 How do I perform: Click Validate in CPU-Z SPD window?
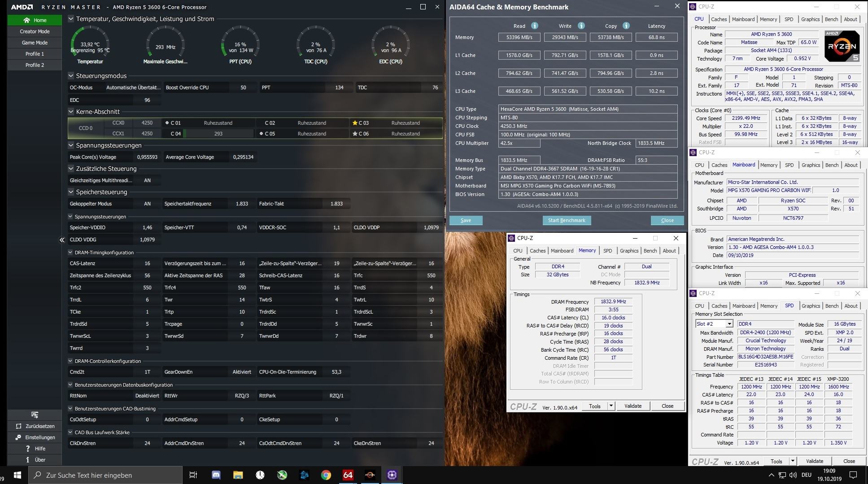coord(815,461)
